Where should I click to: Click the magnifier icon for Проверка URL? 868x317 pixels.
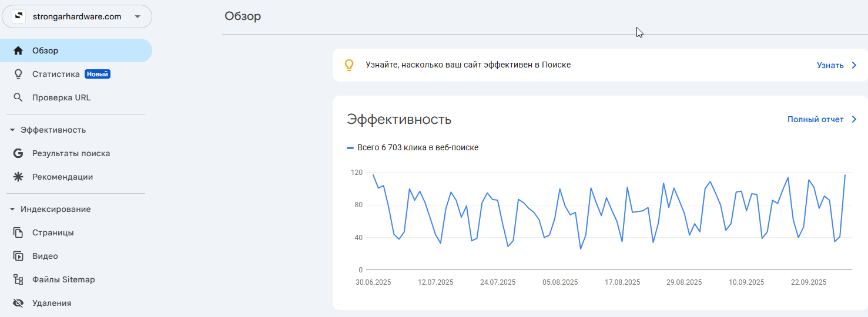coord(18,97)
